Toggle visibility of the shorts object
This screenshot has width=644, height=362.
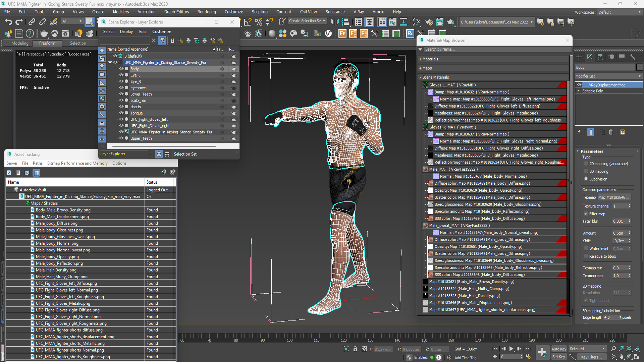[121, 107]
